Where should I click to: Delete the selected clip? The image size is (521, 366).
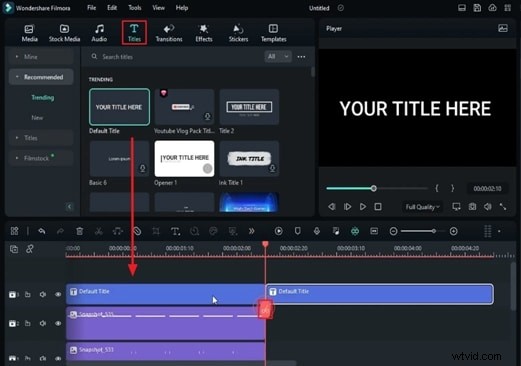[x=80, y=231]
